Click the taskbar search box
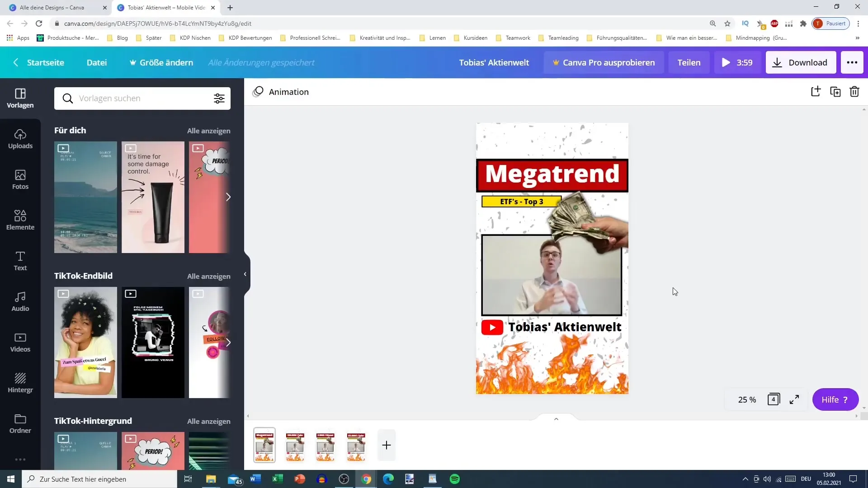Viewport: 868px width, 488px height. tap(99, 479)
